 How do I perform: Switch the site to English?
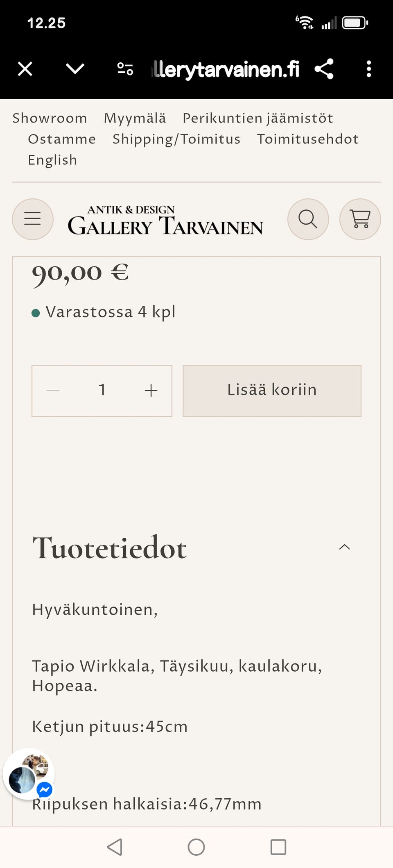(52, 159)
